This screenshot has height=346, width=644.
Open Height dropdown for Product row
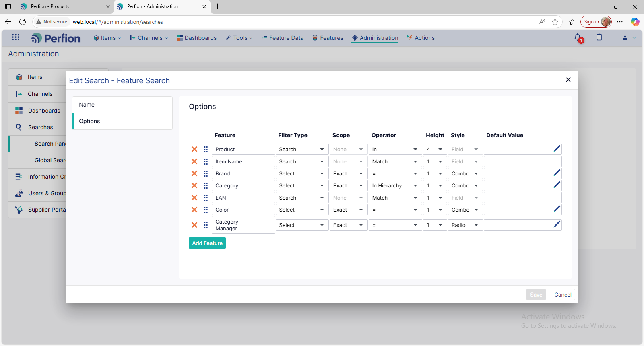pyautogui.click(x=435, y=149)
